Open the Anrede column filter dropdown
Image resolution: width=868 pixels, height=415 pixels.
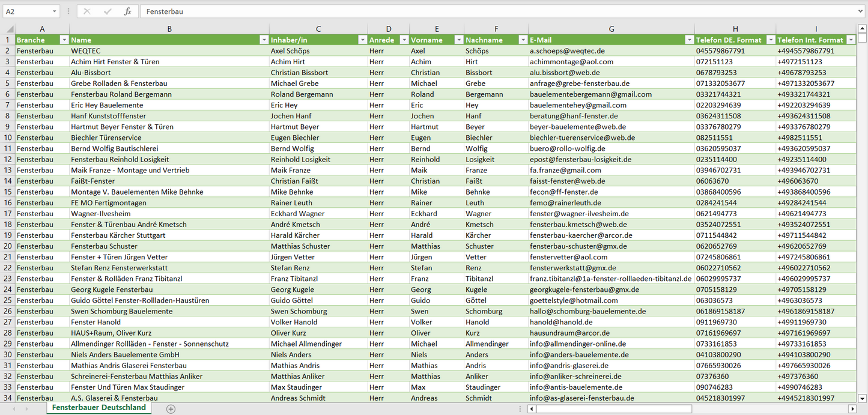click(x=403, y=40)
